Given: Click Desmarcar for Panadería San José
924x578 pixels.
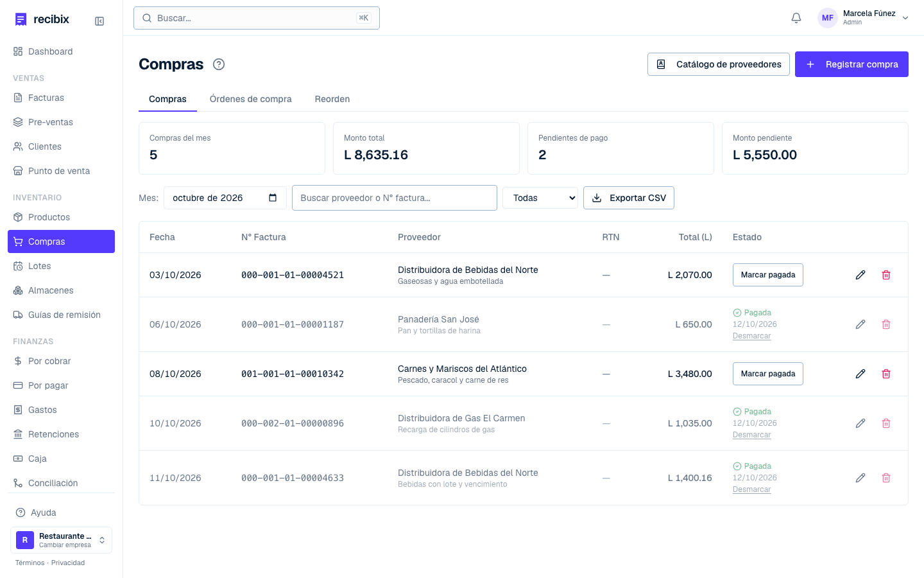Looking at the screenshot, I should click(752, 336).
